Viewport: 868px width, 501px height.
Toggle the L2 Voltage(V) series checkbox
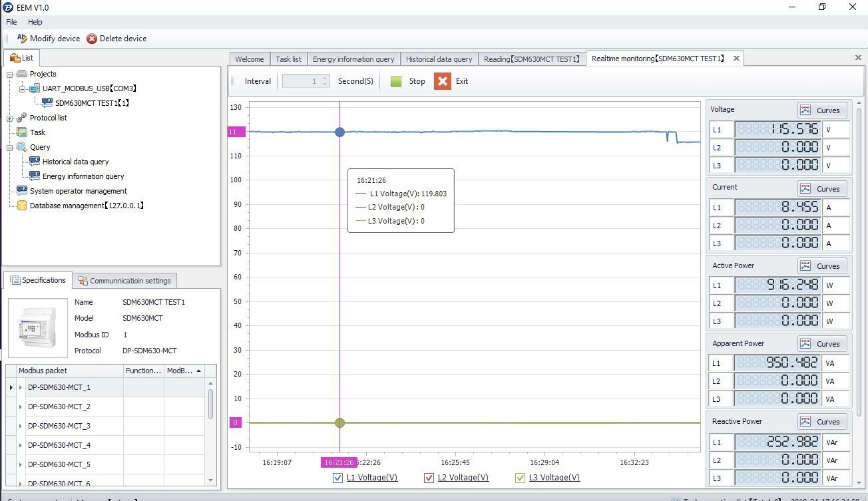429,478
